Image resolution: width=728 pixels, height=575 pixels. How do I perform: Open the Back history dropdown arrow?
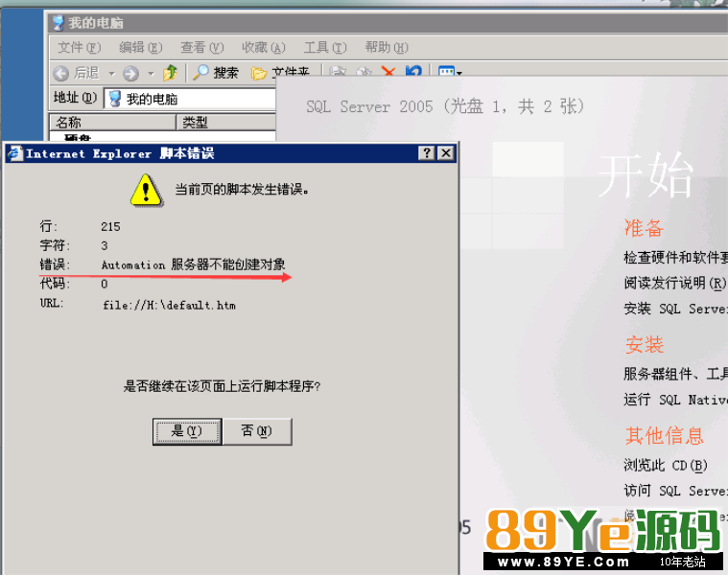tap(111, 73)
